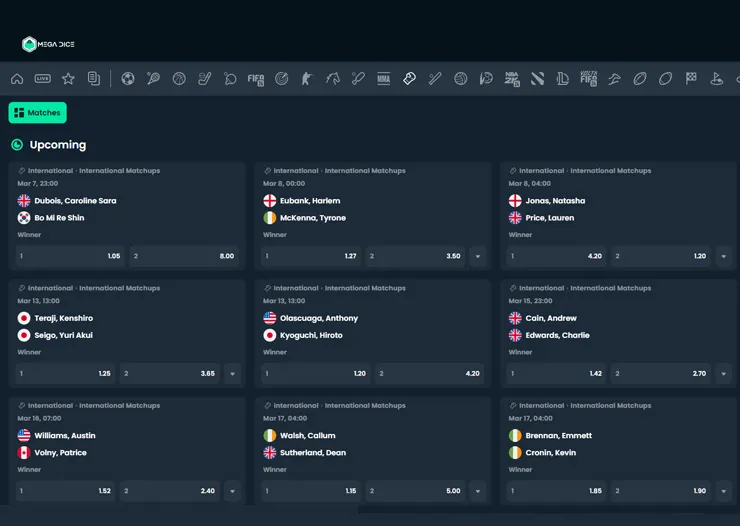Open Favorites star icon
The image size is (740, 526).
point(68,79)
